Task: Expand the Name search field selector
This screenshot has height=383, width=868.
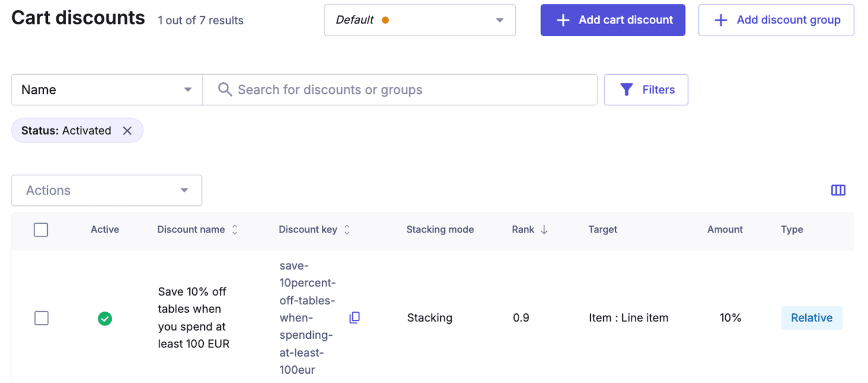Action: [x=106, y=90]
